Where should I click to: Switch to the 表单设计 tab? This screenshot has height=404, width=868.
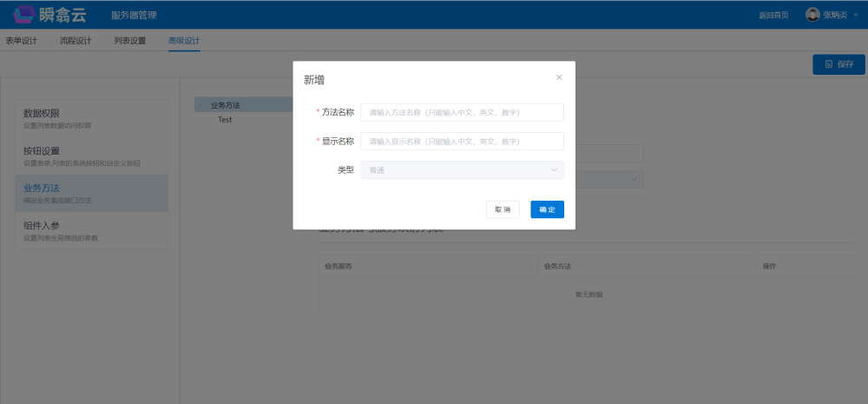22,41
